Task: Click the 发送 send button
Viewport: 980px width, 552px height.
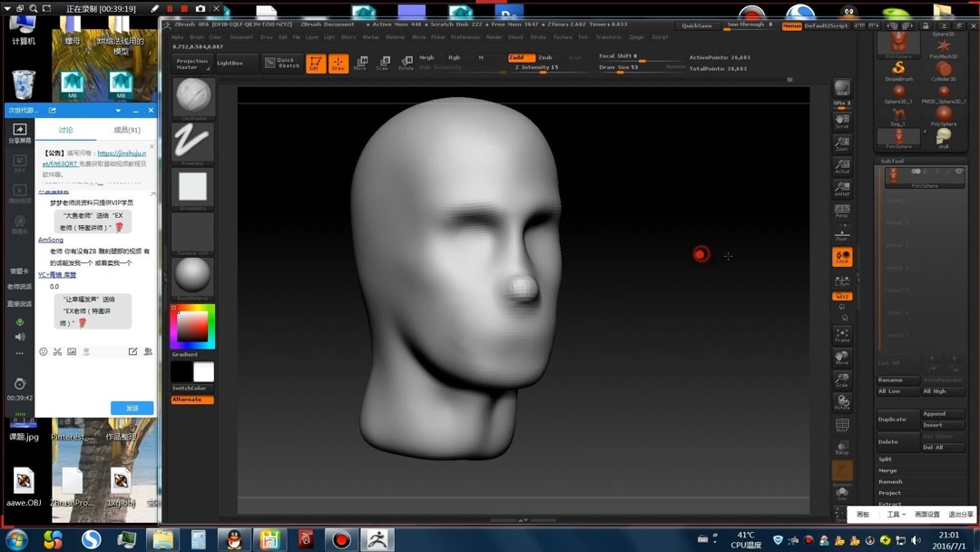Action: tap(132, 409)
